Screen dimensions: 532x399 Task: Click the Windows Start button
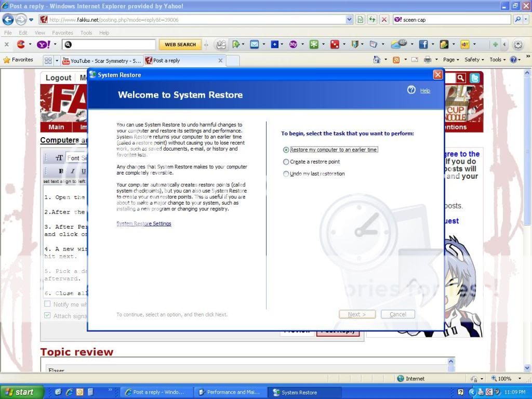pos(19,392)
